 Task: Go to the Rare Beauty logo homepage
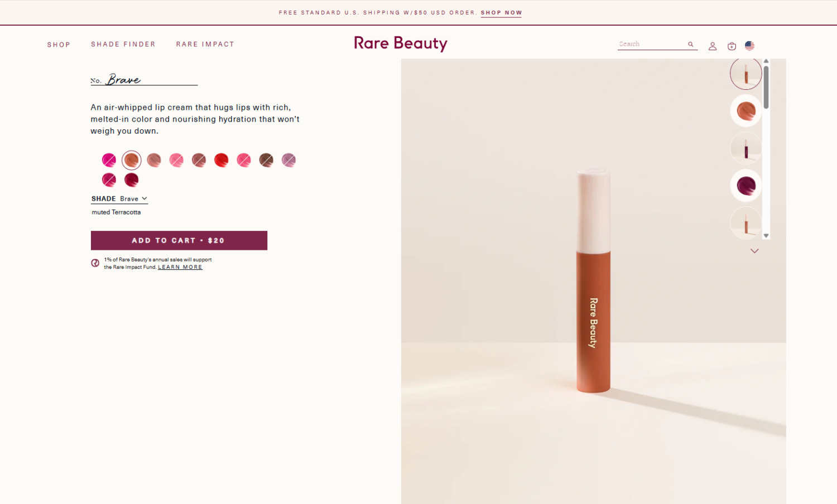pos(401,43)
